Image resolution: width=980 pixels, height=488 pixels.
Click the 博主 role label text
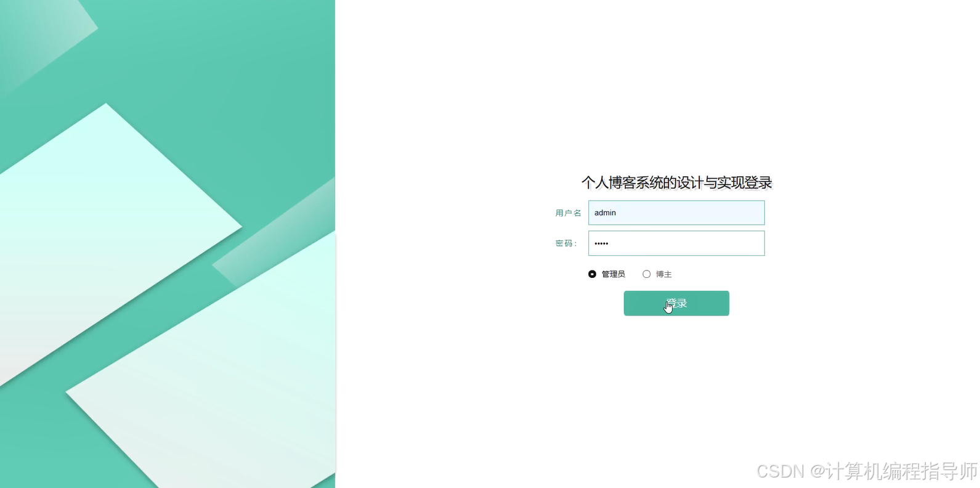pyautogui.click(x=664, y=274)
